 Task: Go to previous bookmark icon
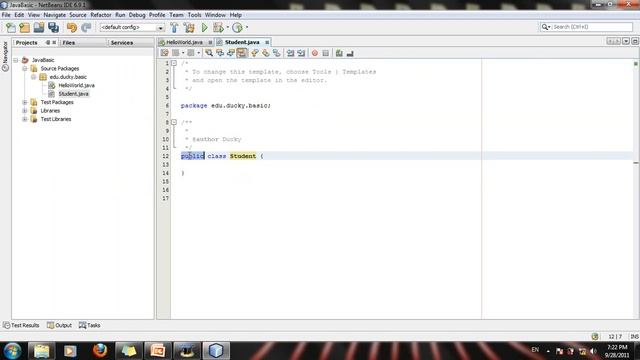point(255,53)
